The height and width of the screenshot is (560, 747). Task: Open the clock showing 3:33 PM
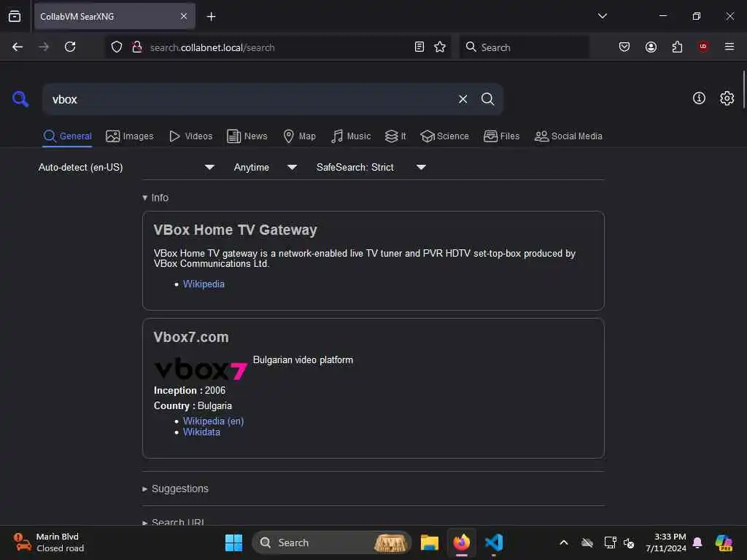(665, 542)
